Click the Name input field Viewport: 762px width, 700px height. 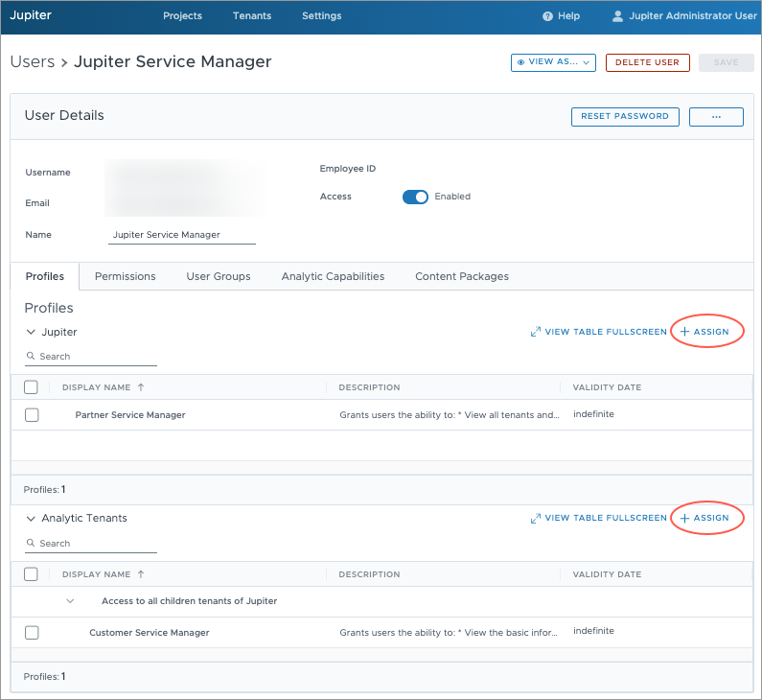(x=182, y=235)
